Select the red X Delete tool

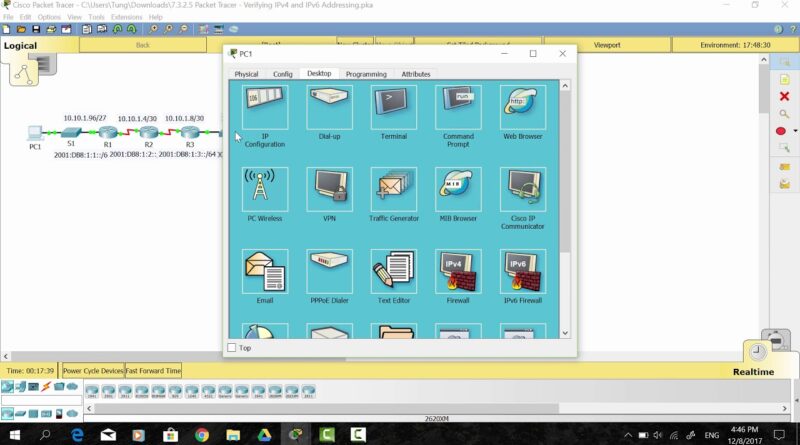(x=785, y=96)
